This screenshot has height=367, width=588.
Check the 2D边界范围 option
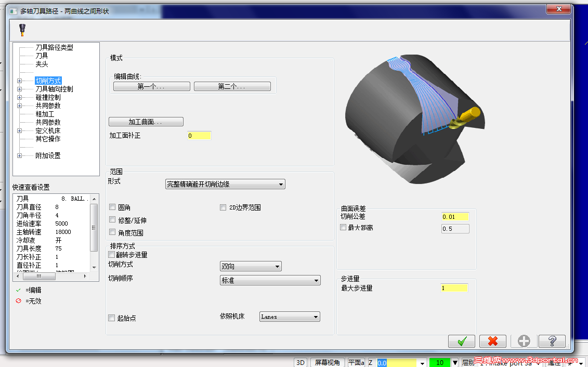[223, 207]
